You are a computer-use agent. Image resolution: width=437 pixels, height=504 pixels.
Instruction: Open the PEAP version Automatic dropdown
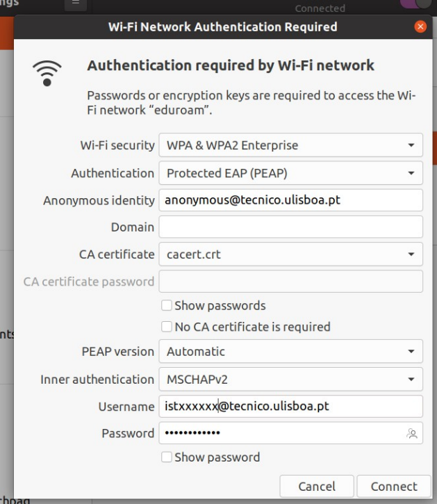coord(290,351)
